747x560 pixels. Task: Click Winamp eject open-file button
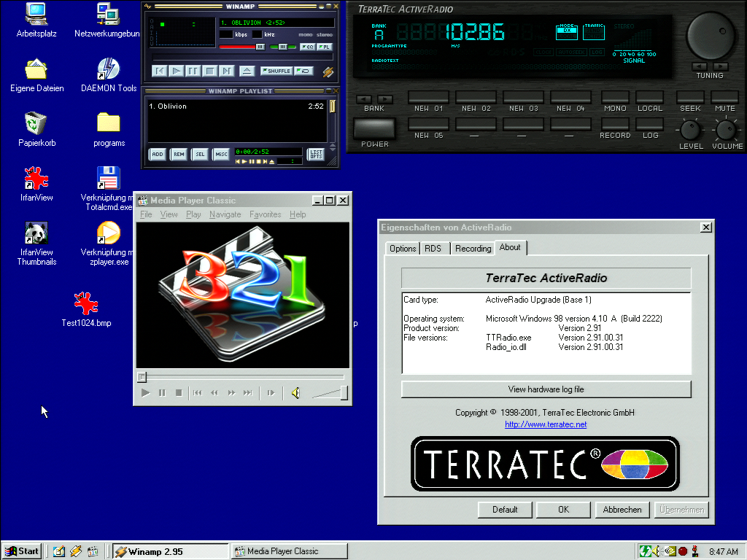(x=247, y=71)
